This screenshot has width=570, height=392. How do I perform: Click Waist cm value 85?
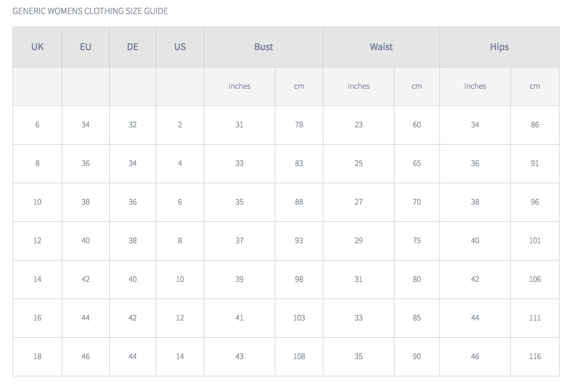417,318
